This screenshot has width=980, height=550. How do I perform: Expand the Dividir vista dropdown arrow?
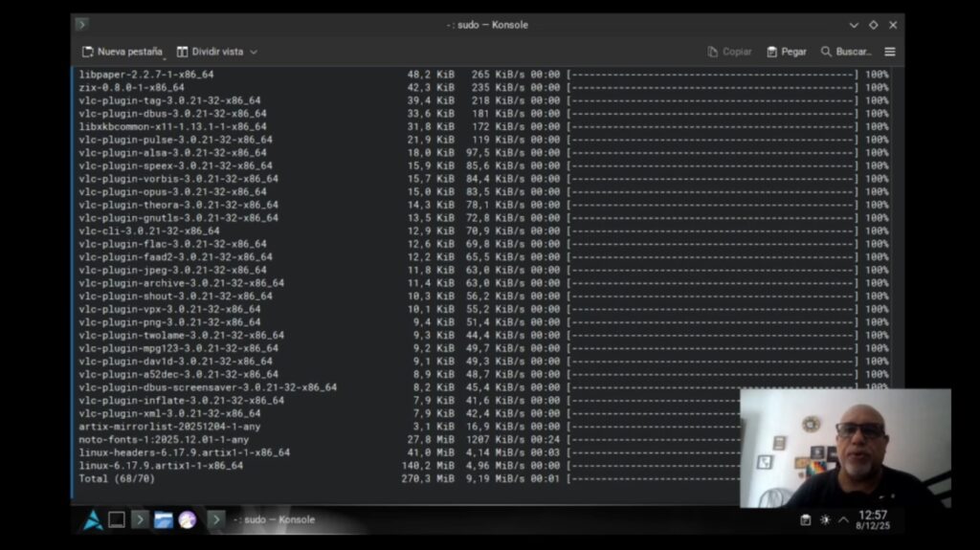[x=254, y=52]
